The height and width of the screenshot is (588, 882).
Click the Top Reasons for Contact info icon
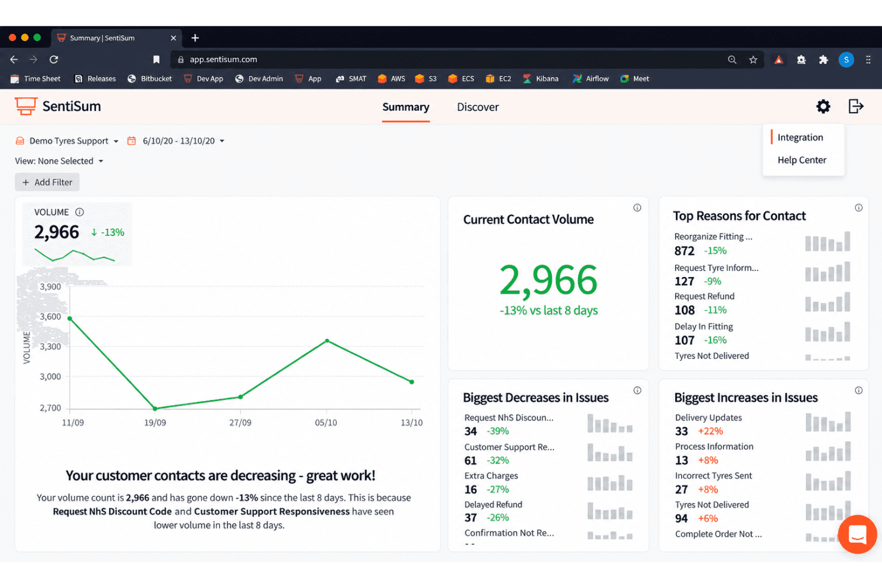click(x=859, y=208)
